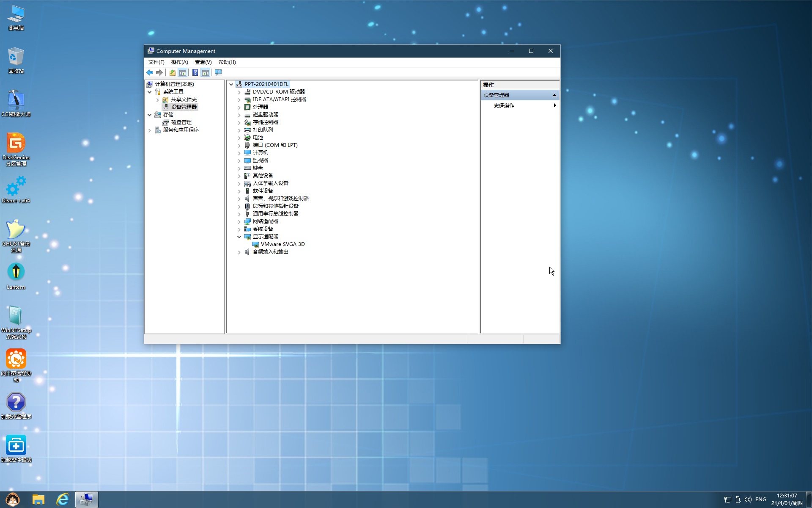The height and width of the screenshot is (508, 812).
Task: Open 向日葵远程协助 desktop icon
Action: click(16, 366)
